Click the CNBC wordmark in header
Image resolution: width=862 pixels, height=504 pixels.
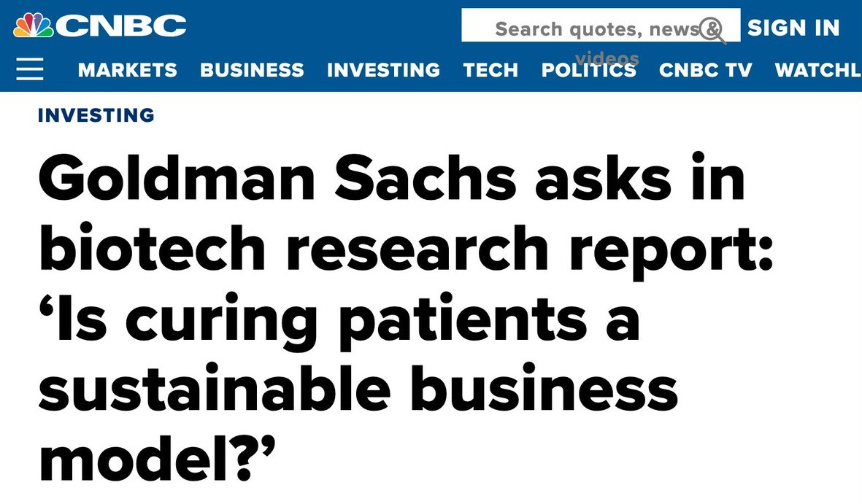click(121, 26)
